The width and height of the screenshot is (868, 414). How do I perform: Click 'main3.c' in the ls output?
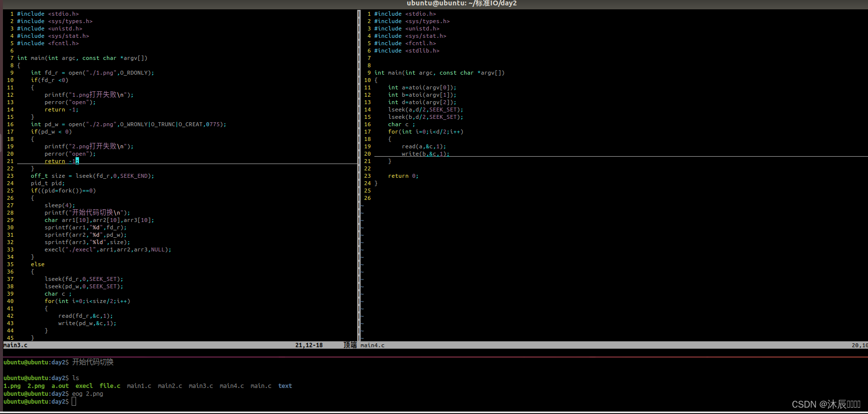click(201, 386)
